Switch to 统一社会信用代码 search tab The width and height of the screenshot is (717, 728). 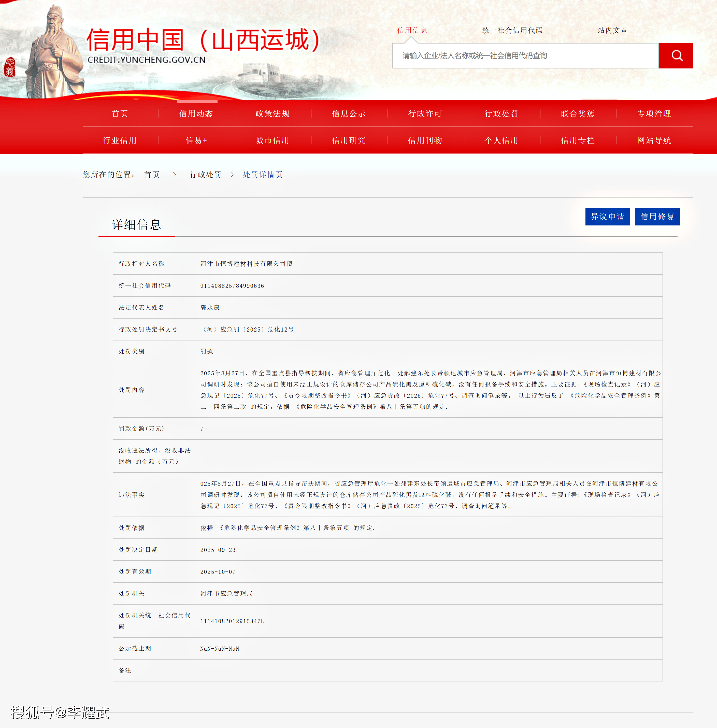pyautogui.click(x=512, y=31)
